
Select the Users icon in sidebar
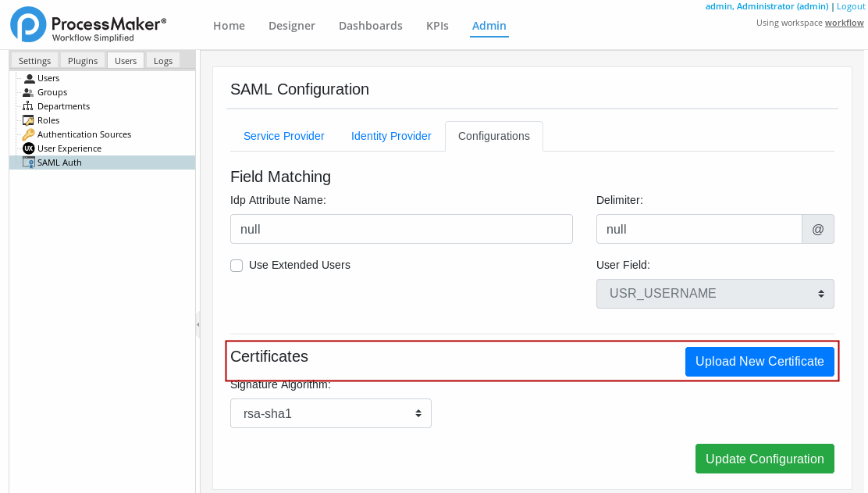[29, 78]
